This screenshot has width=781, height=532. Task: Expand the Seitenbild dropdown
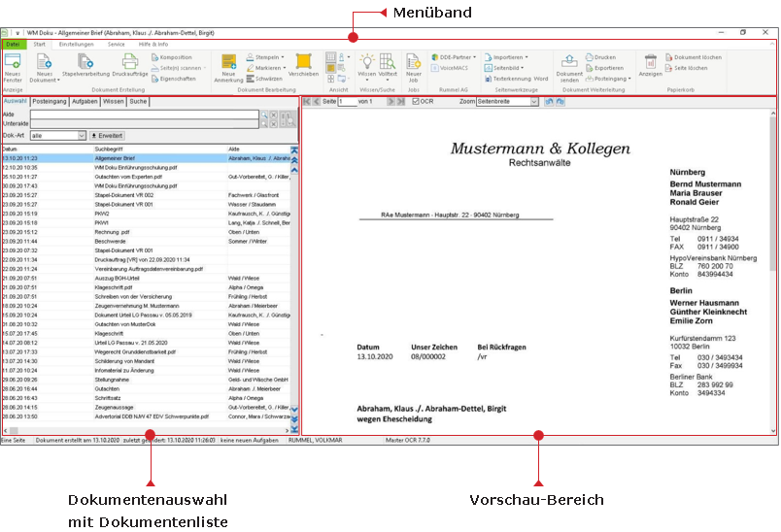(522, 68)
